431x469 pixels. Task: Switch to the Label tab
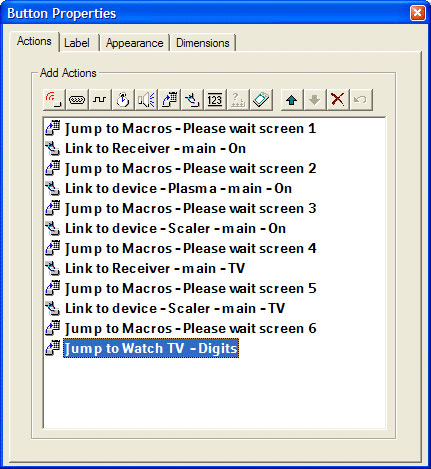[x=77, y=43]
